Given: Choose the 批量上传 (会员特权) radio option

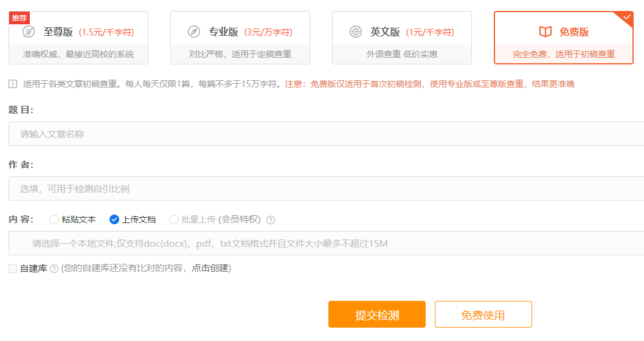Looking at the screenshot, I should coord(174,219).
